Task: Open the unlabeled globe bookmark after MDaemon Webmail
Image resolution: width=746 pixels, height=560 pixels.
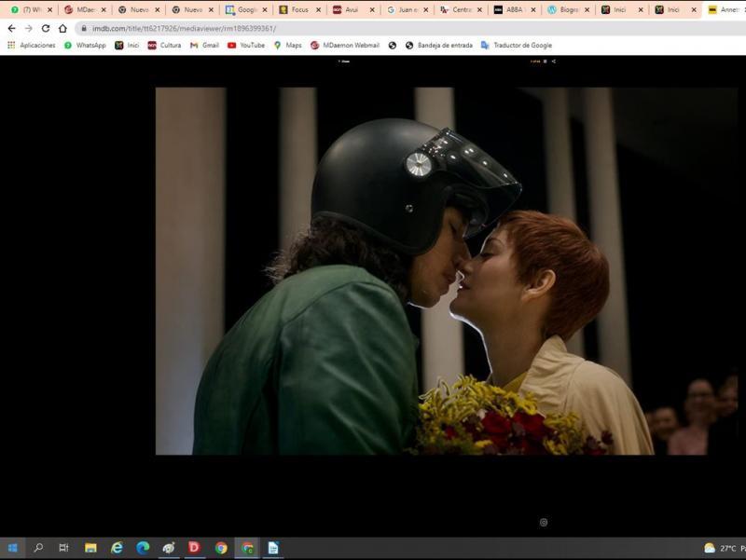Action: pos(393,45)
